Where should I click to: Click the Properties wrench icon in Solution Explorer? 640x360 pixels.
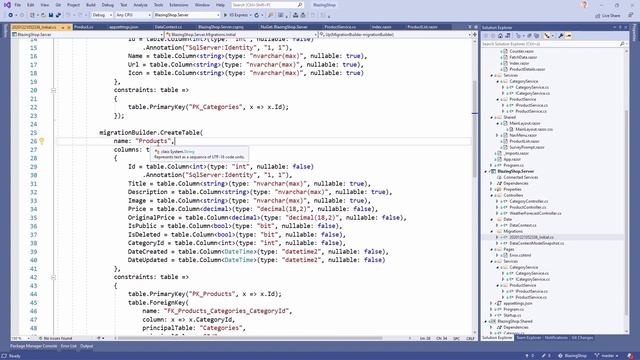561,36
